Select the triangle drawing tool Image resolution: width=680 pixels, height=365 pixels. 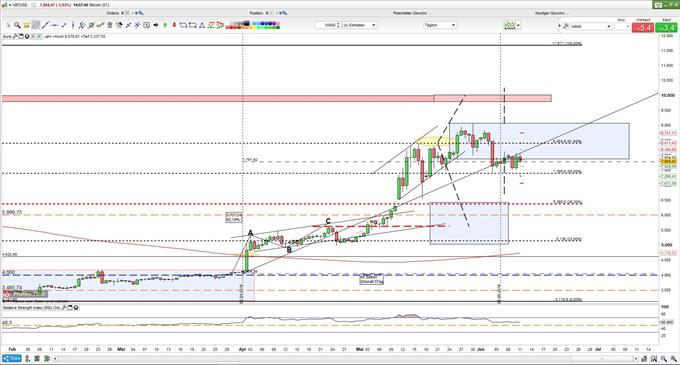[x=202, y=25]
